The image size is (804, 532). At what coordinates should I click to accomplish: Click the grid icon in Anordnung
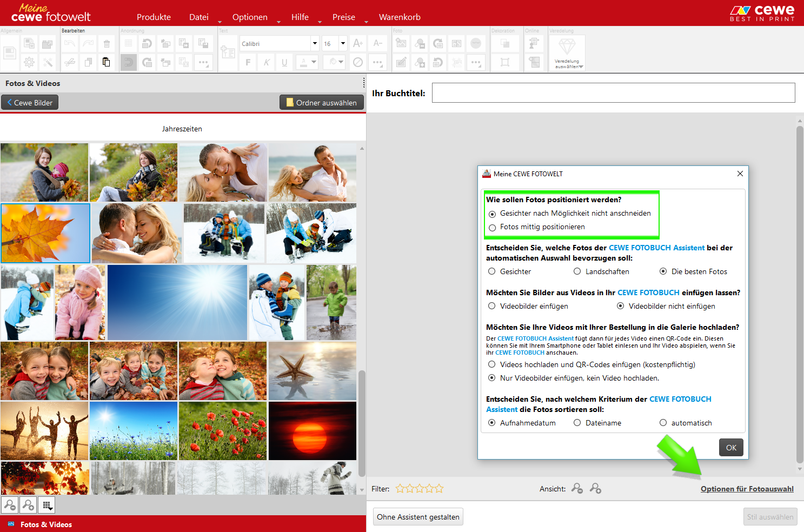128,44
